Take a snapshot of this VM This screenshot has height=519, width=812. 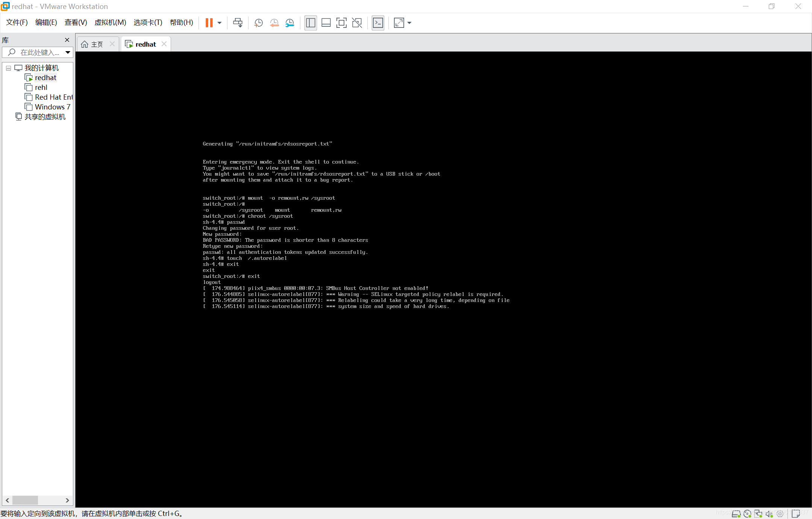tap(258, 23)
